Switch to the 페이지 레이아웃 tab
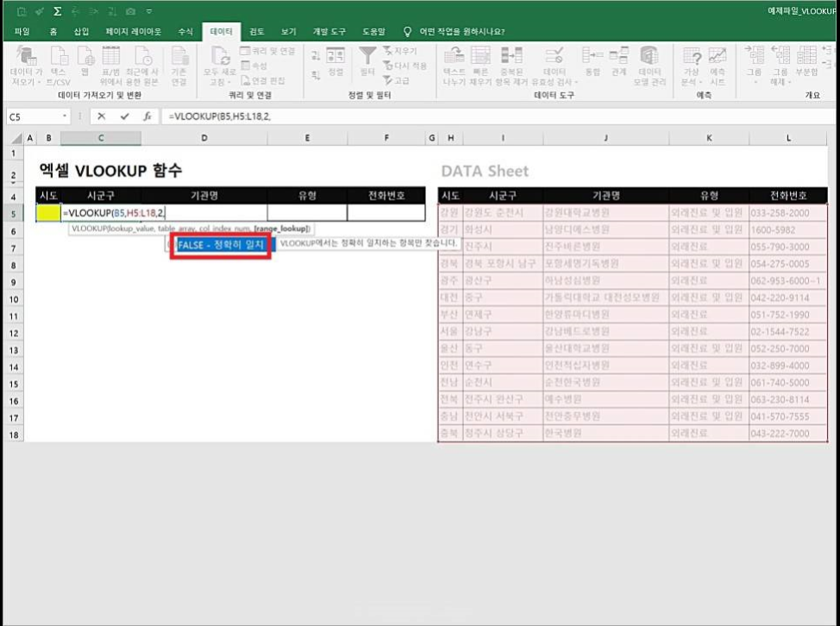The width and height of the screenshot is (840, 626). click(x=134, y=32)
